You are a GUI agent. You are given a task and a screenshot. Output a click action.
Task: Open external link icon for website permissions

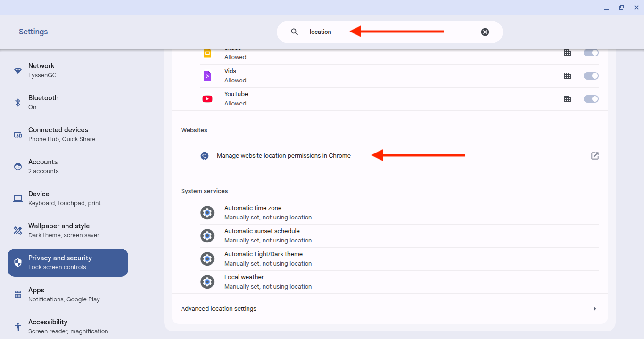click(x=594, y=156)
